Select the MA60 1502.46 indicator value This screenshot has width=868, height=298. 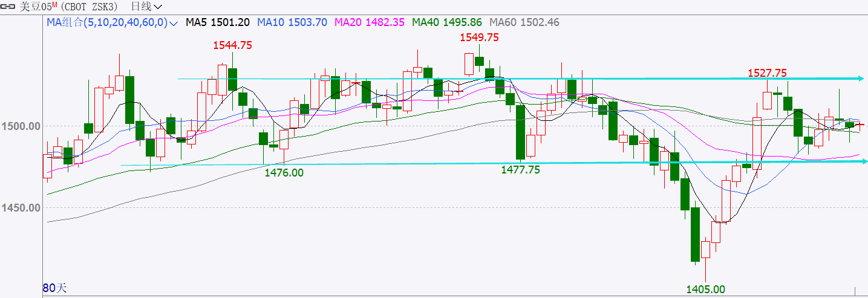coord(524,22)
